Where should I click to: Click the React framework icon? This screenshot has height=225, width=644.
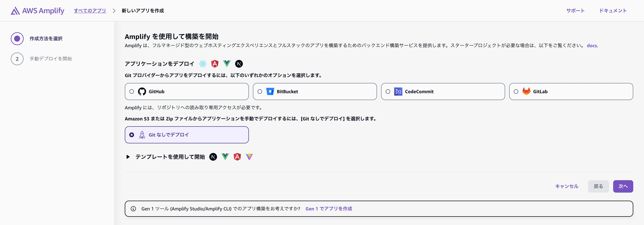[x=203, y=64]
